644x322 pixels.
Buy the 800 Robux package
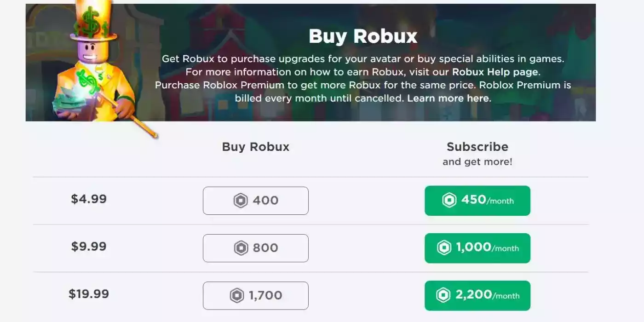[x=256, y=248]
